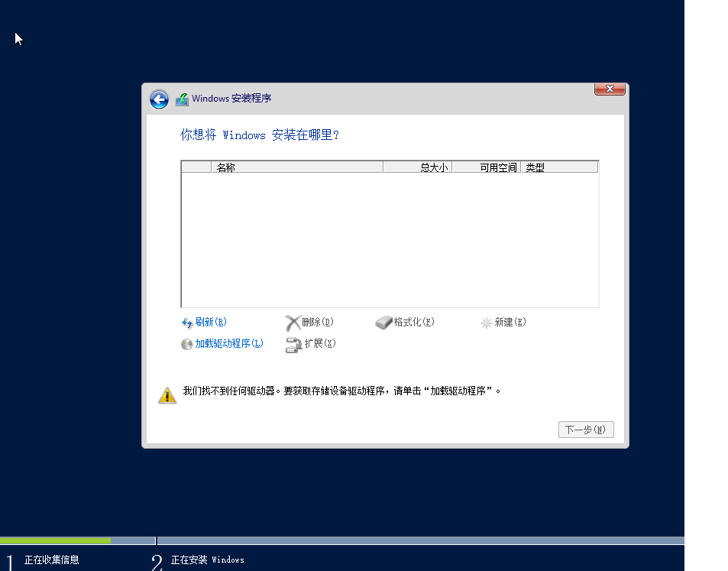Click the Delete X icon

click(293, 323)
